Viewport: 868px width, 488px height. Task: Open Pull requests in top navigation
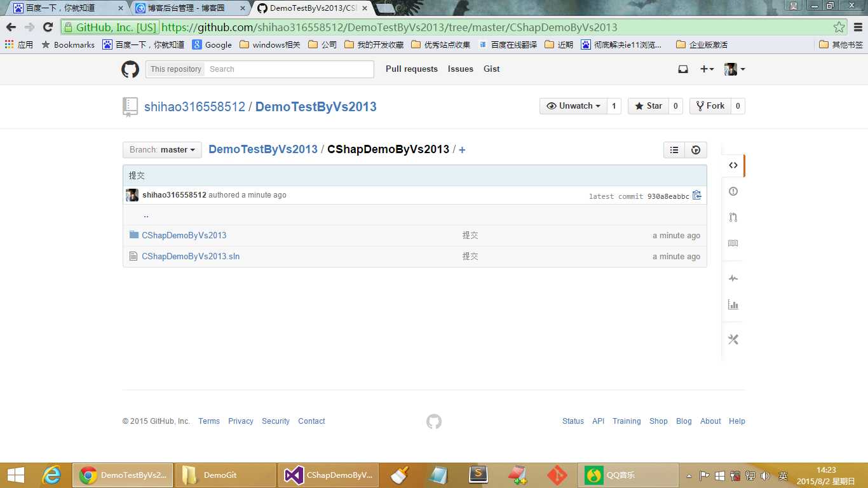412,69
